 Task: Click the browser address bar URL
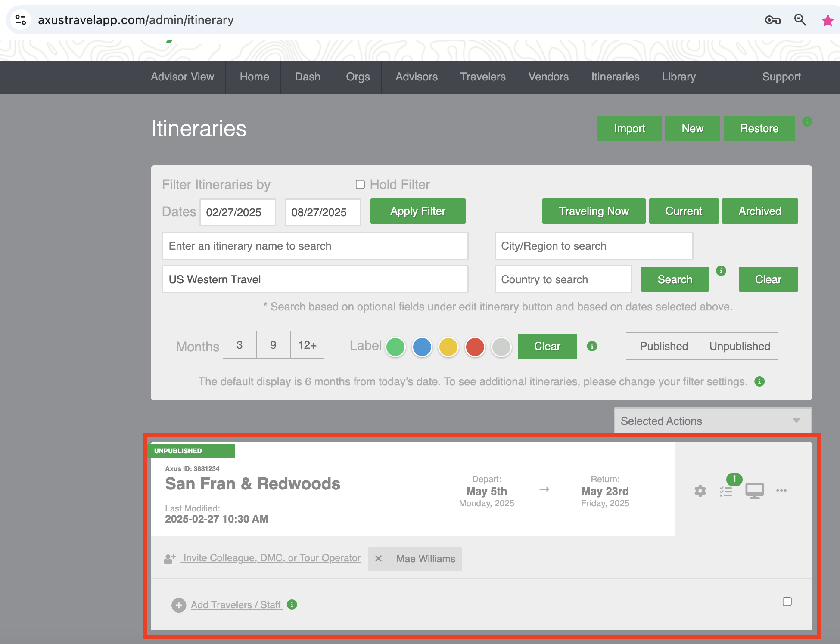pos(136,20)
